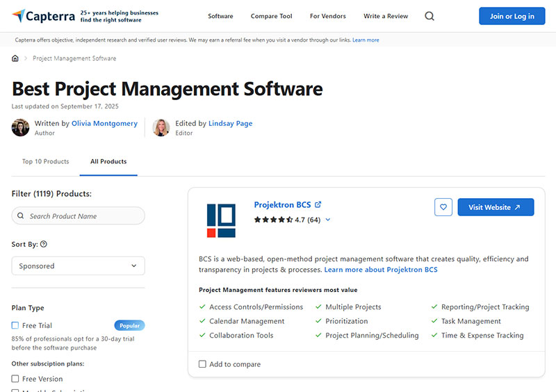Click Lindsay Page's editor avatar
This screenshot has width=556, height=392.
[161, 128]
